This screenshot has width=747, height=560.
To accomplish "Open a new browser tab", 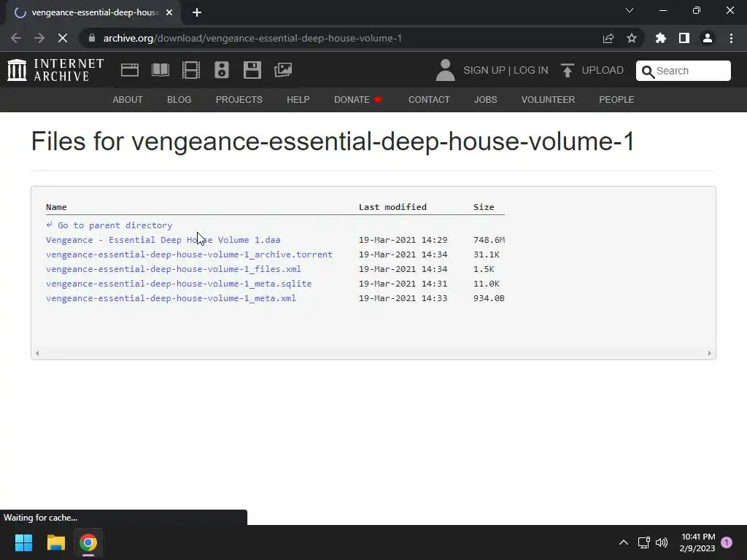I will [197, 12].
